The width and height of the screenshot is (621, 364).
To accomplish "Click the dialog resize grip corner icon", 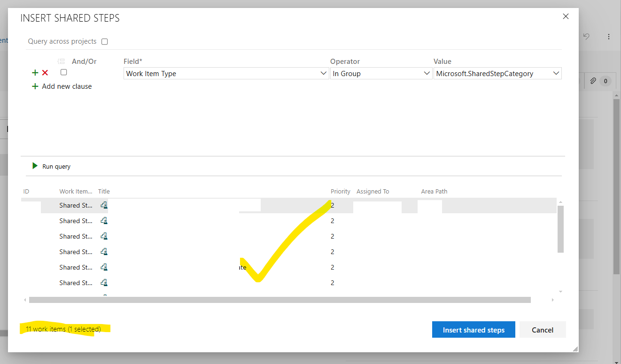I will coord(575,349).
